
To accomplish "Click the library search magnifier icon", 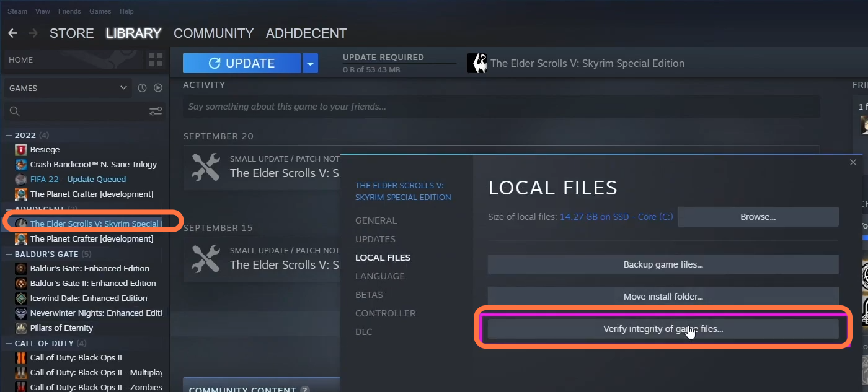I will pyautogui.click(x=15, y=111).
